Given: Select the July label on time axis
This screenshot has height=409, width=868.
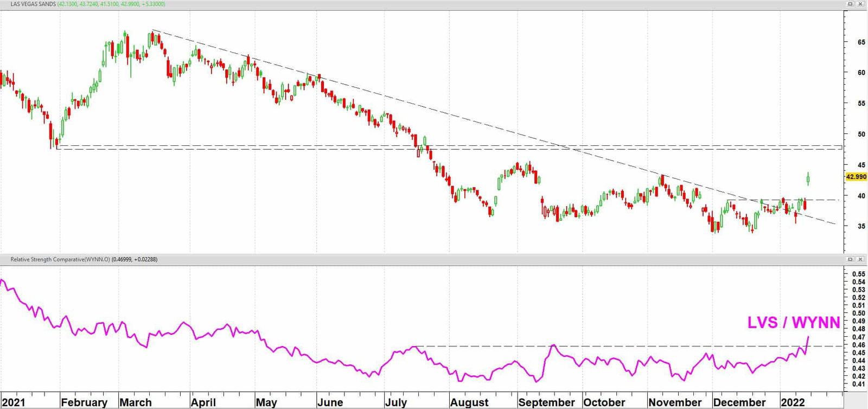Looking at the screenshot, I should 396,402.
